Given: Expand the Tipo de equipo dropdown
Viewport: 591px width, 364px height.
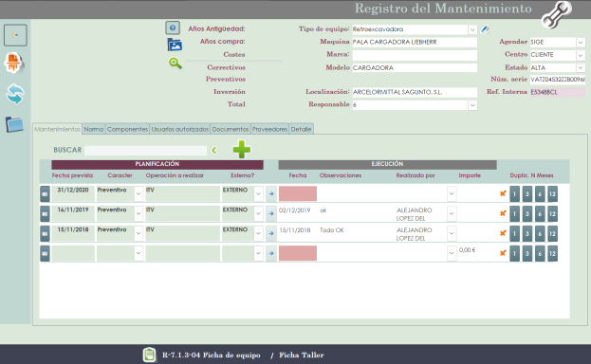Looking at the screenshot, I should coord(472,29).
